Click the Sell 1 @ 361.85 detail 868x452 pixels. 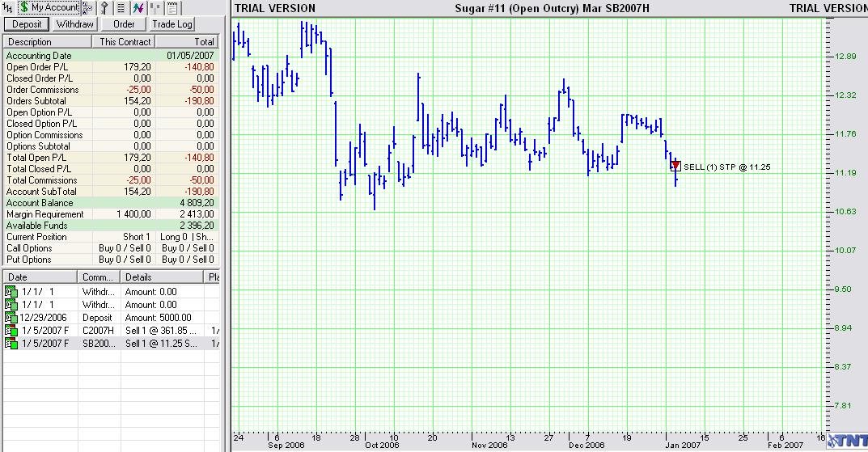tap(160, 330)
